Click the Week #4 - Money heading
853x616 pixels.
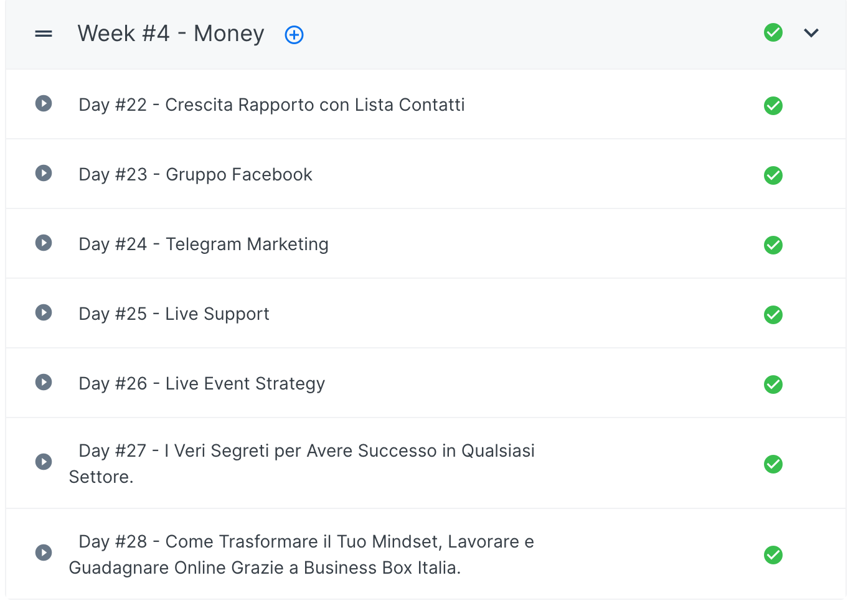(171, 34)
